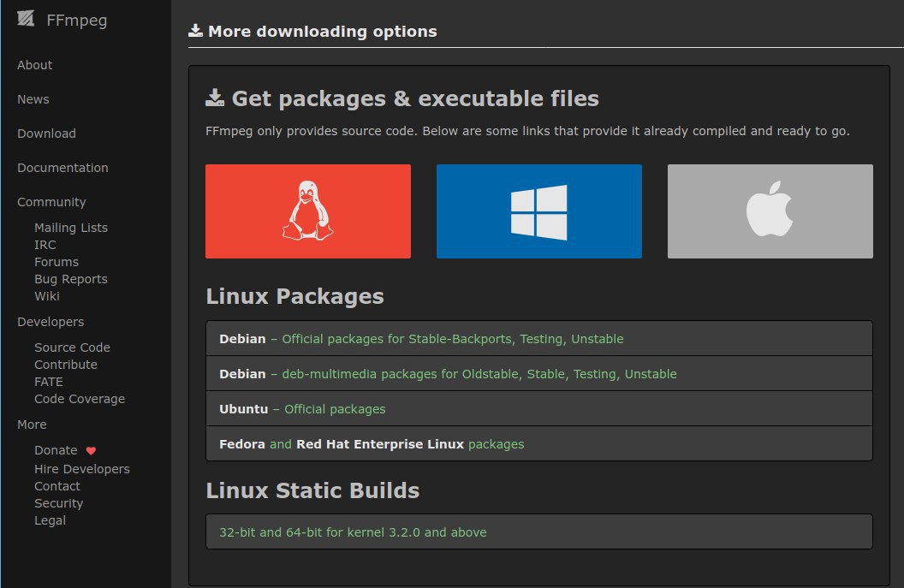Open the More sidebar section
Viewport: 904px width, 588px height.
pos(32,425)
